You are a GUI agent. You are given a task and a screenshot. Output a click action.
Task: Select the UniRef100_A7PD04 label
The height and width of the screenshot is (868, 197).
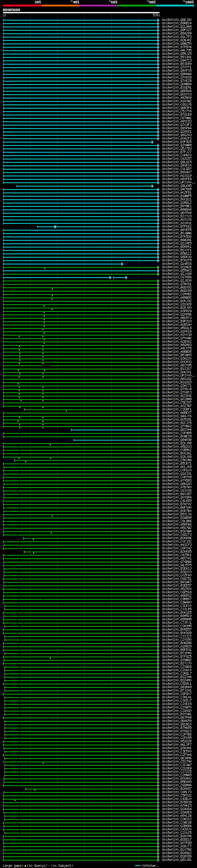[177, 47]
